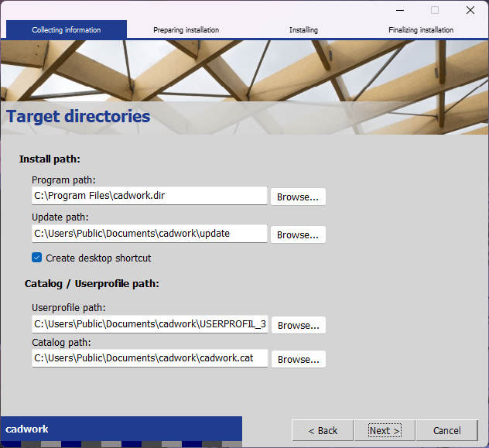
Task: Go to the Finalizing installation step
Action: coord(421,30)
